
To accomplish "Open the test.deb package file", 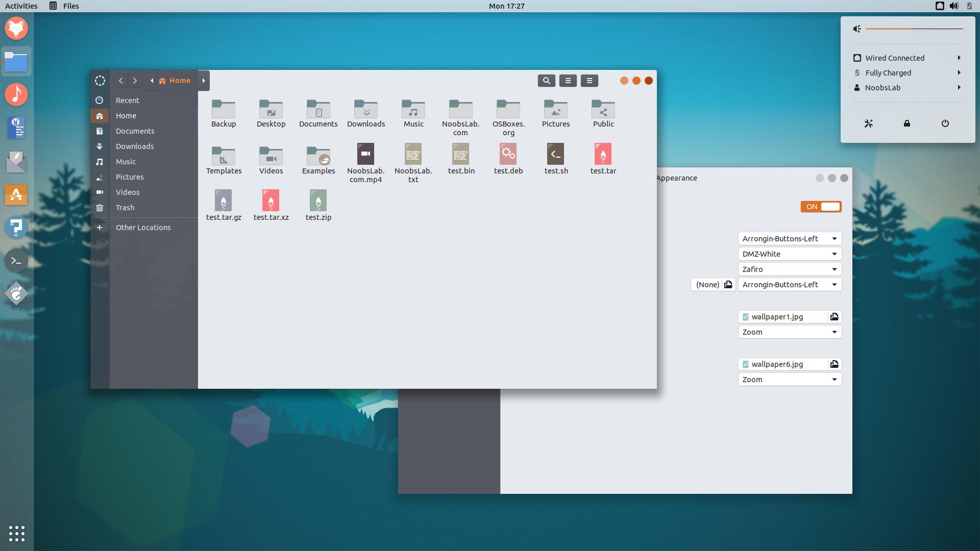I will [508, 159].
